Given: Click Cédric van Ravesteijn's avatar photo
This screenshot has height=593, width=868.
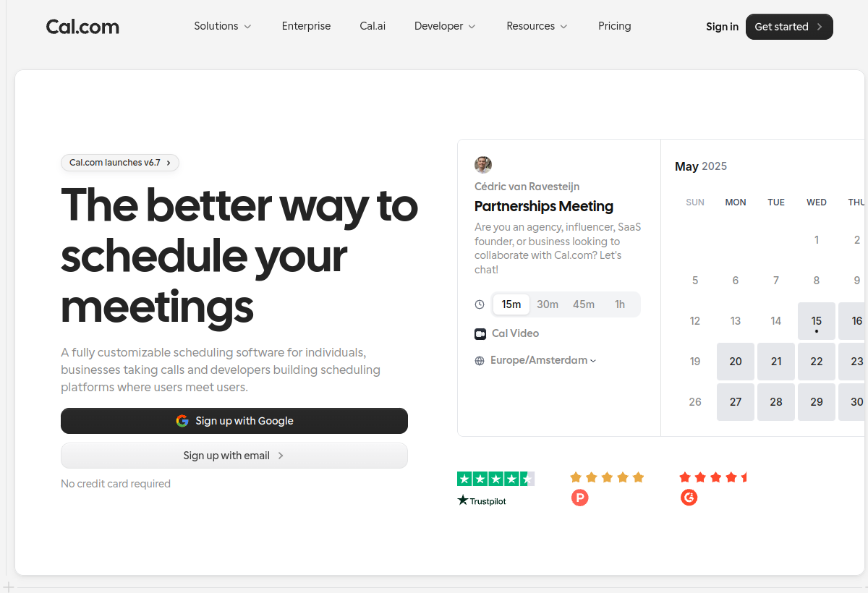Looking at the screenshot, I should pos(483,165).
